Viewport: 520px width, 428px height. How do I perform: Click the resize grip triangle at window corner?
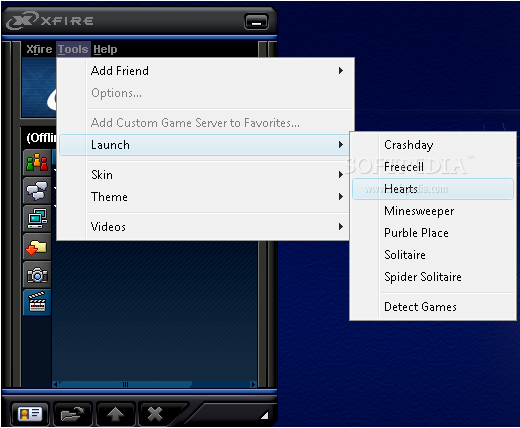pyautogui.click(x=265, y=415)
